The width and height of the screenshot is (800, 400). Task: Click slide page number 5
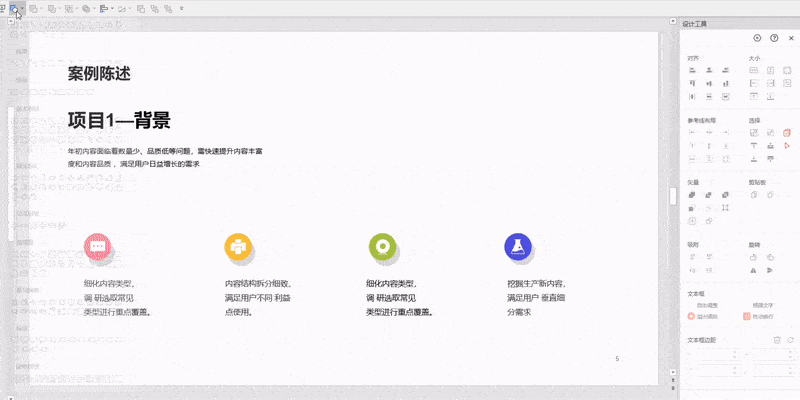pyautogui.click(x=617, y=359)
